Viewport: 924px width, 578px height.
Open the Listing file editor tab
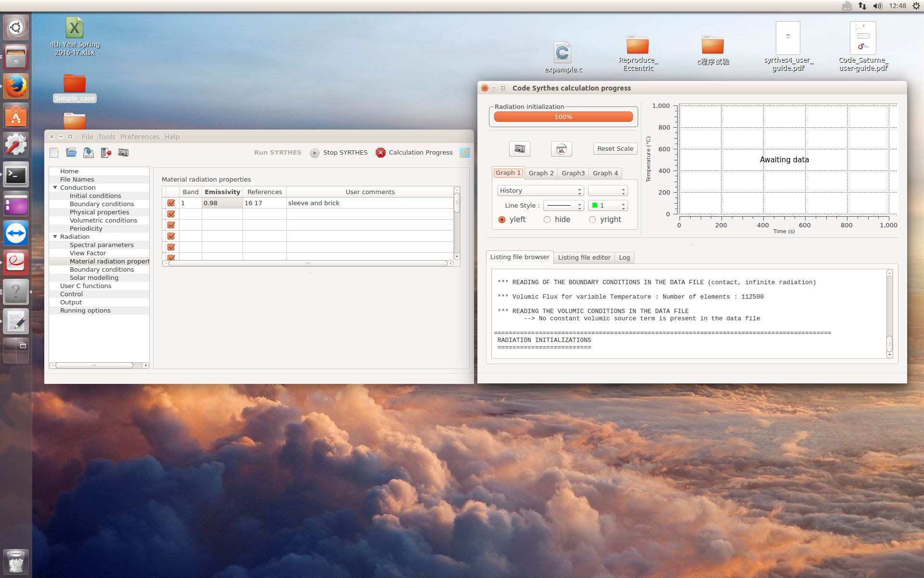point(584,258)
